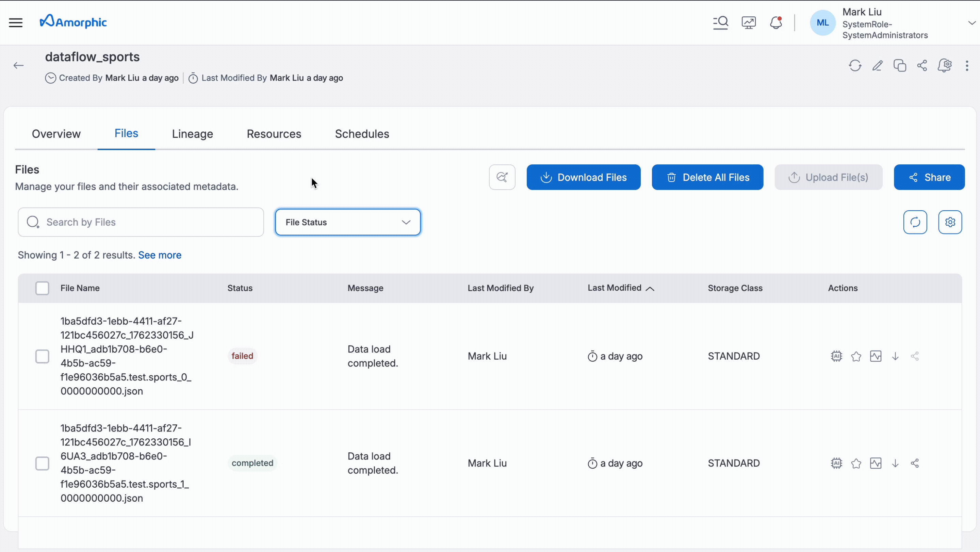Click the star icon on completed file row
This screenshot has height=552, width=980.
coord(856,464)
